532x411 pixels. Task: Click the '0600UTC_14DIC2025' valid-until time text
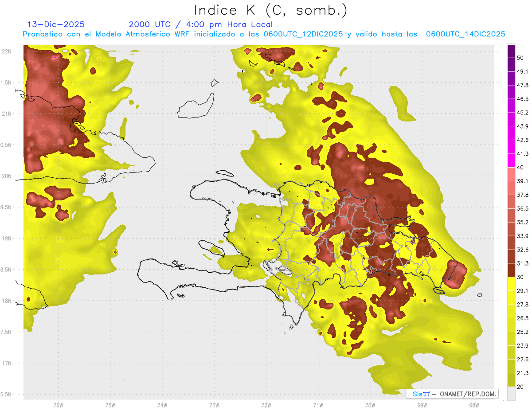[x=465, y=34]
